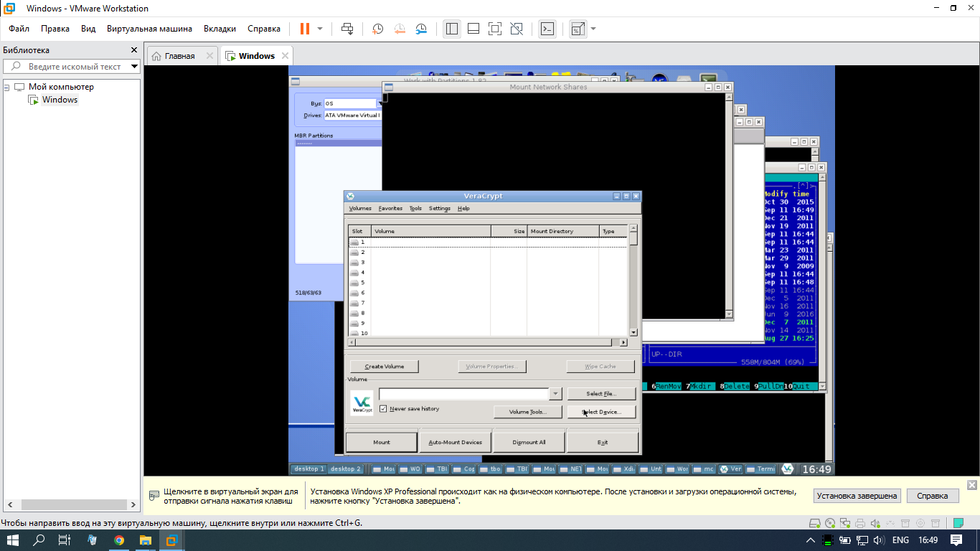Click Dismount All button
Screen dimensions: 980x551
(529, 442)
